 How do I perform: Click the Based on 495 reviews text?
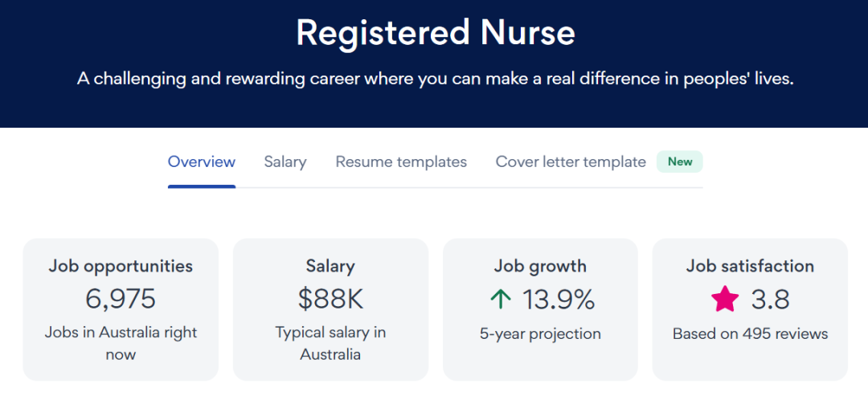click(750, 333)
